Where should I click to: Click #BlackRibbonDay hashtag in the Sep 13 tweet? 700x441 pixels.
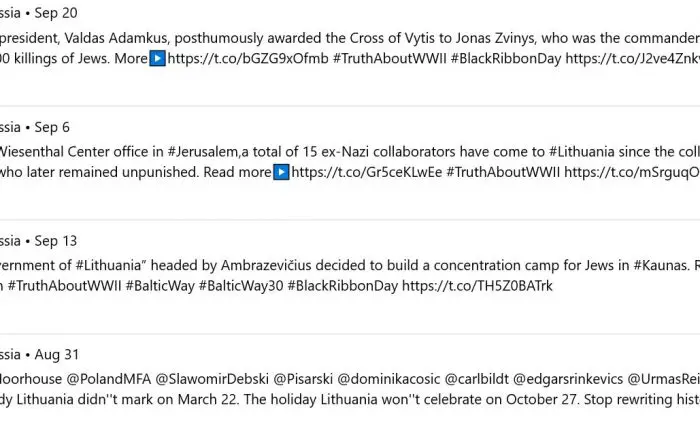(x=342, y=286)
